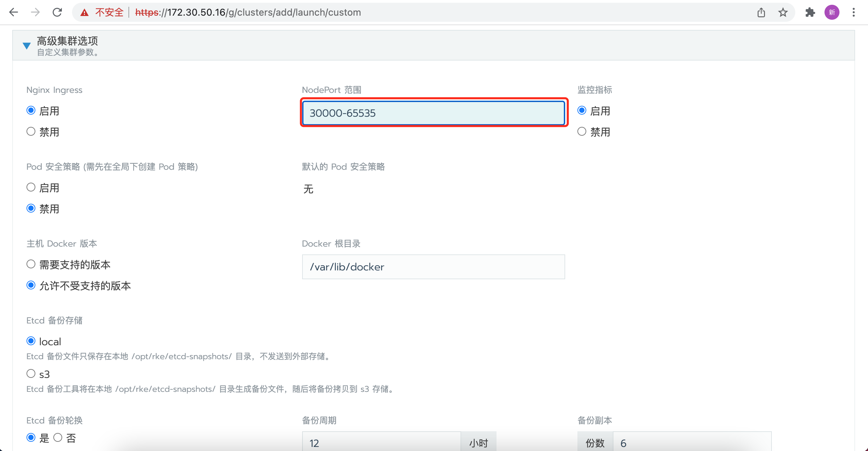
Task: Enable Pod 安全策略 with 启用 radio
Action: pos(31,187)
